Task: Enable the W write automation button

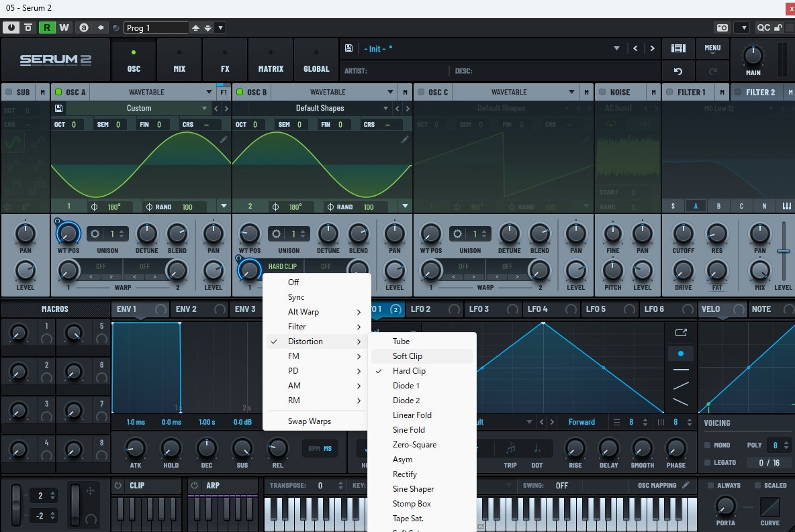Action: 64,28
